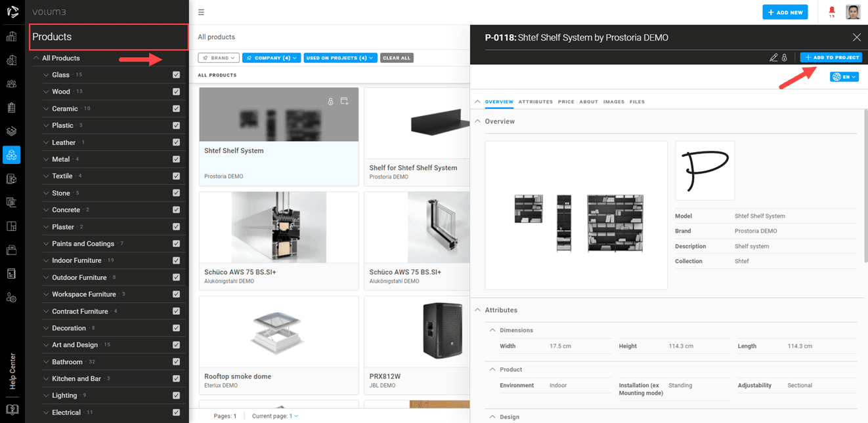
Task: Open the stacked layers icon in left navigation
Action: click(x=11, y=131)
